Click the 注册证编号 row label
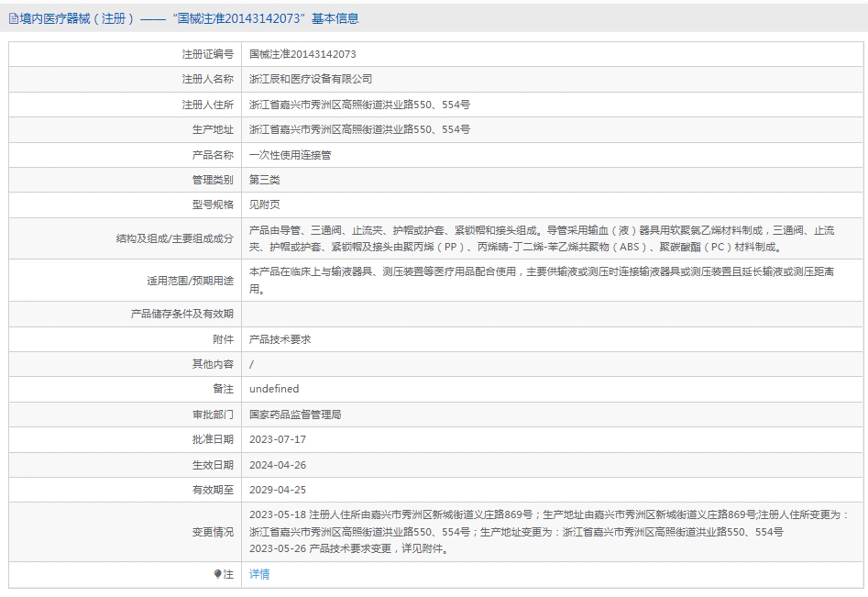The image size is (868, 597). [x=207, y=54]
